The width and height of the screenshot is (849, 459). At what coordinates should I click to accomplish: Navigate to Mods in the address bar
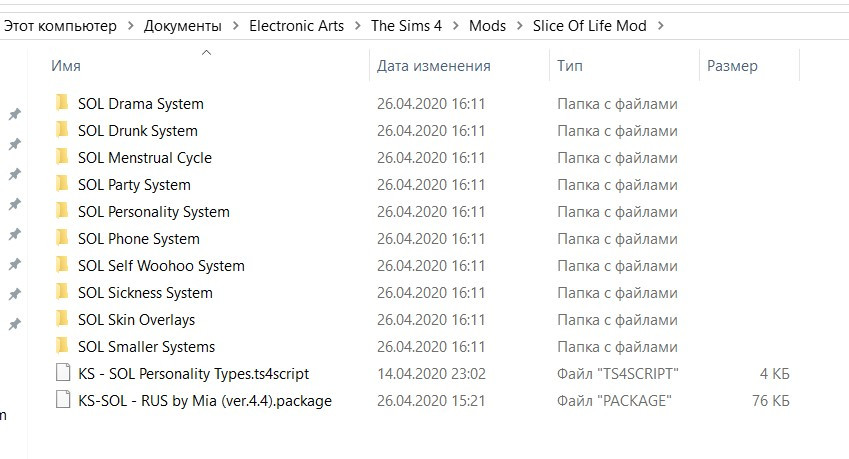487,25
